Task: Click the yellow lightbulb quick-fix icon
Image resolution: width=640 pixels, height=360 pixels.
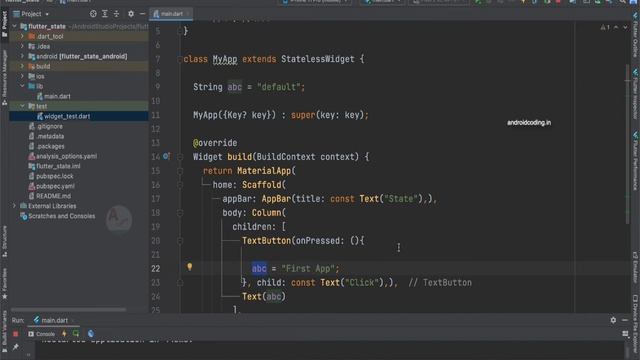Action: coord(189,267)
